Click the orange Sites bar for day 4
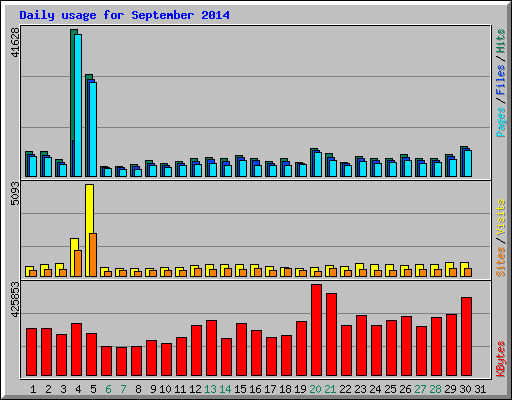This screenshot has width=512, height=400. click(x=78, y=263)
